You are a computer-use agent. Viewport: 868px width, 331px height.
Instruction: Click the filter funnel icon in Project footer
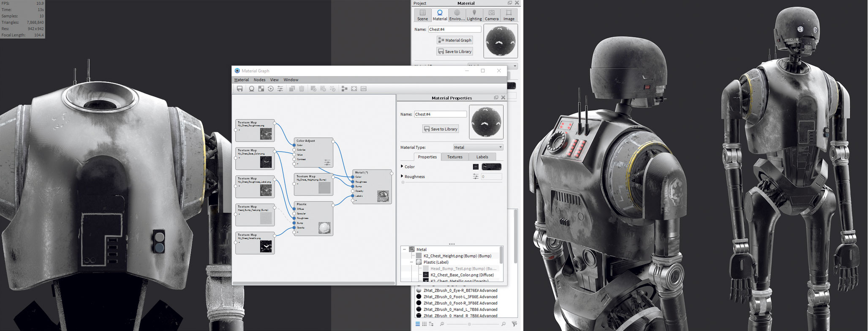pyautogui.click(x=514, y=324)
